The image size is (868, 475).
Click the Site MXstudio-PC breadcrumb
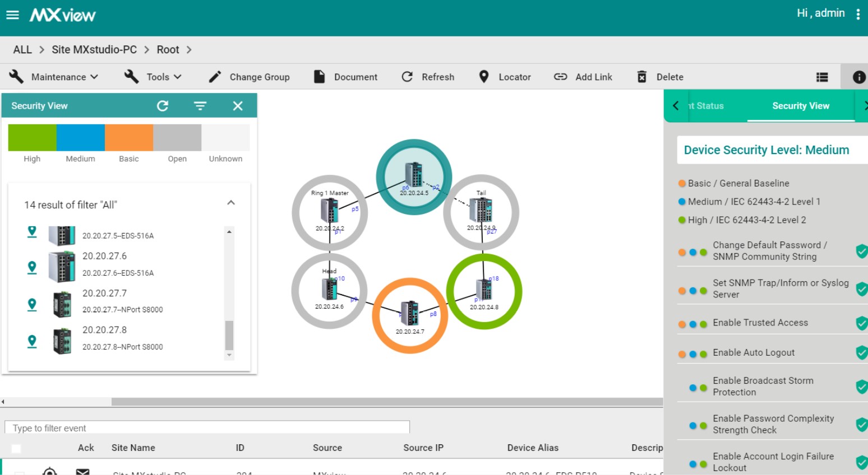point(94,49)
